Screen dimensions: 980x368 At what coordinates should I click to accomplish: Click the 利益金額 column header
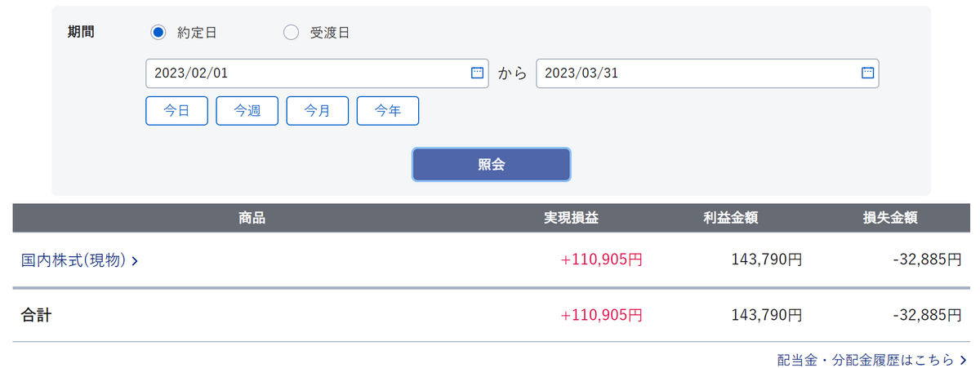point(731,218)
